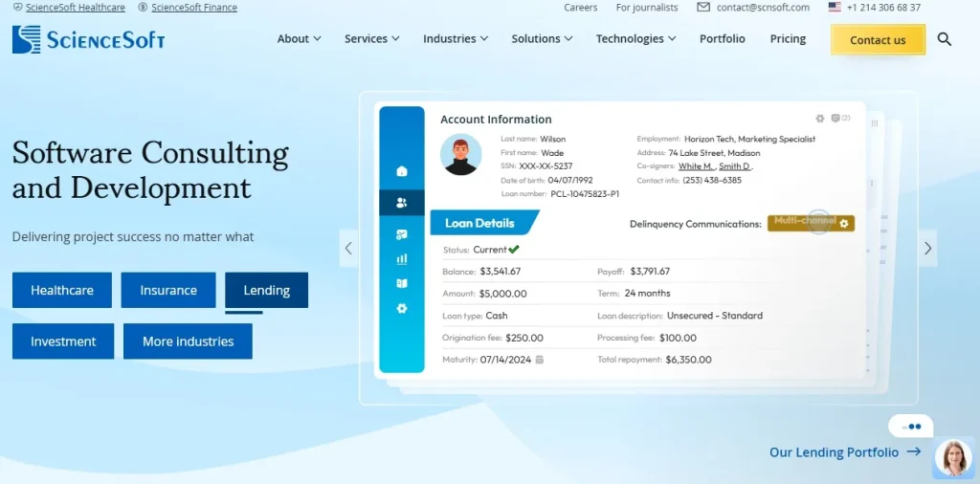Select the Insurance industry tab
The width and height of the screenshot is (980, 484).
168,290
